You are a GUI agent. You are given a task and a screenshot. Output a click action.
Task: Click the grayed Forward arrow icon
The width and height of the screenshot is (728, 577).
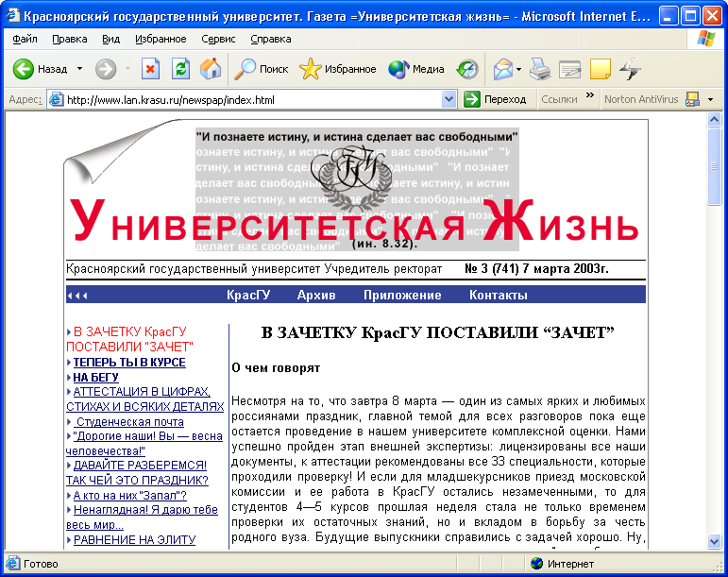[x=106, y=69]
